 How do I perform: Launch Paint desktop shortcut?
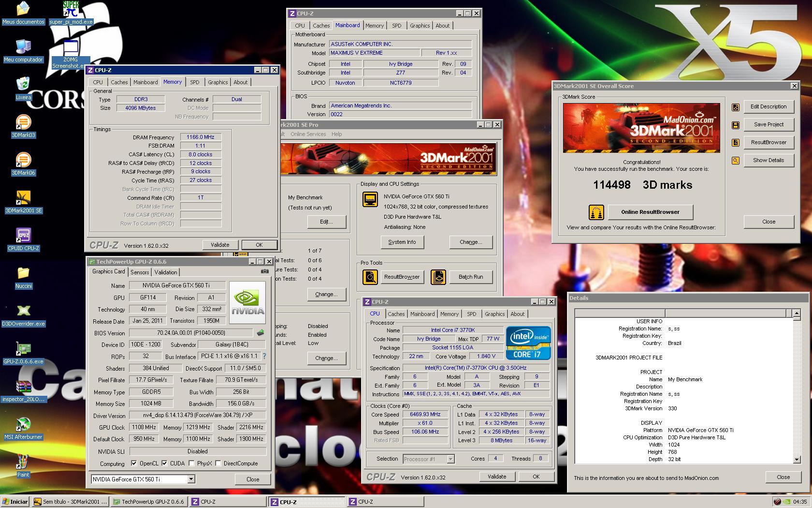[23, 466]
